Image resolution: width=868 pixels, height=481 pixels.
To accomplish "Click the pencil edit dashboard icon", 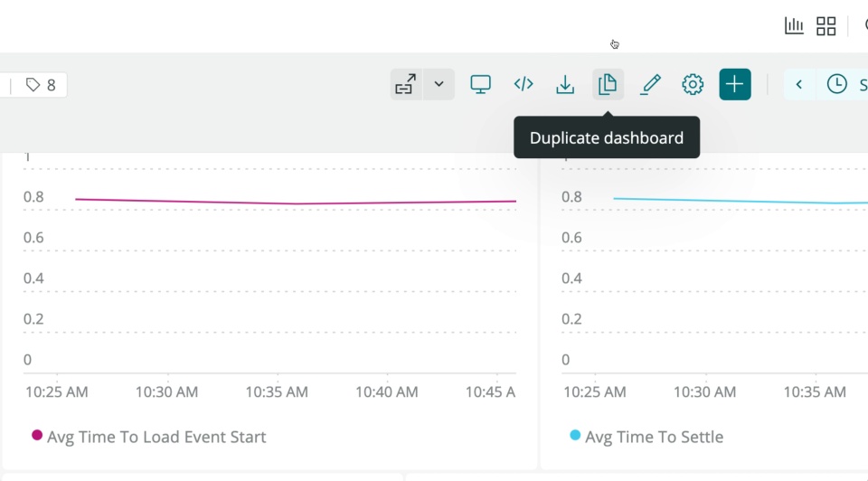I will pos(650,85).
